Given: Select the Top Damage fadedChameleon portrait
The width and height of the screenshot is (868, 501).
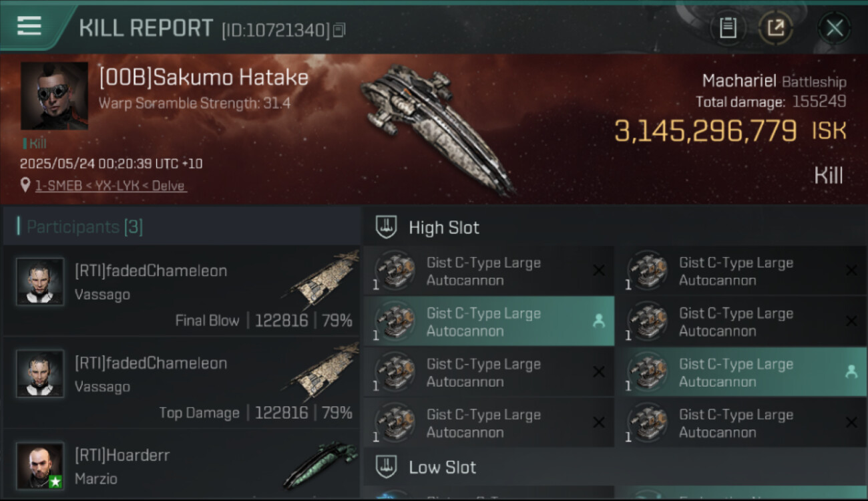Looking at the screenshot, I should [40, 373].
